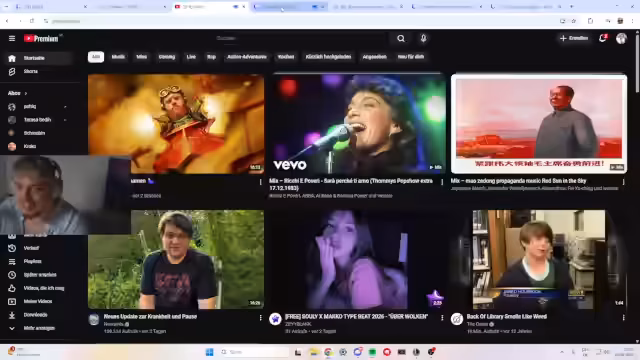The height and width of the screenshot is (360, 640).
Task: Expand Mehr anzeigen in sidebar
Action: [x=39, y=328]
